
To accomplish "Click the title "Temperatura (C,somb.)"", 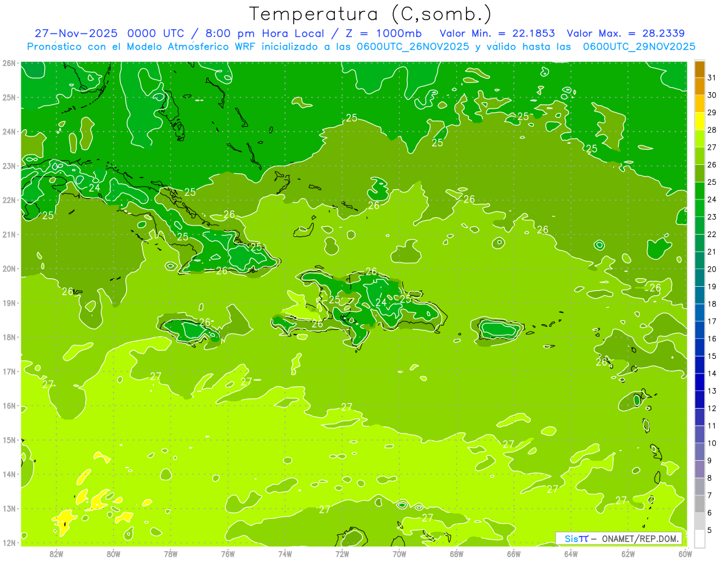I will coord(371,15).
